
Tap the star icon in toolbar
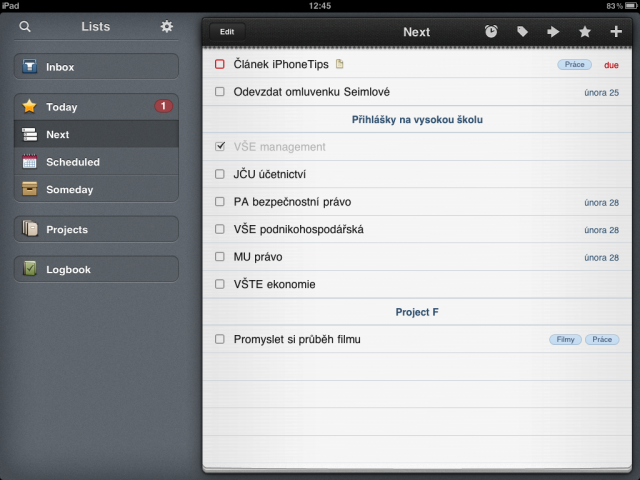coord(584,31)
